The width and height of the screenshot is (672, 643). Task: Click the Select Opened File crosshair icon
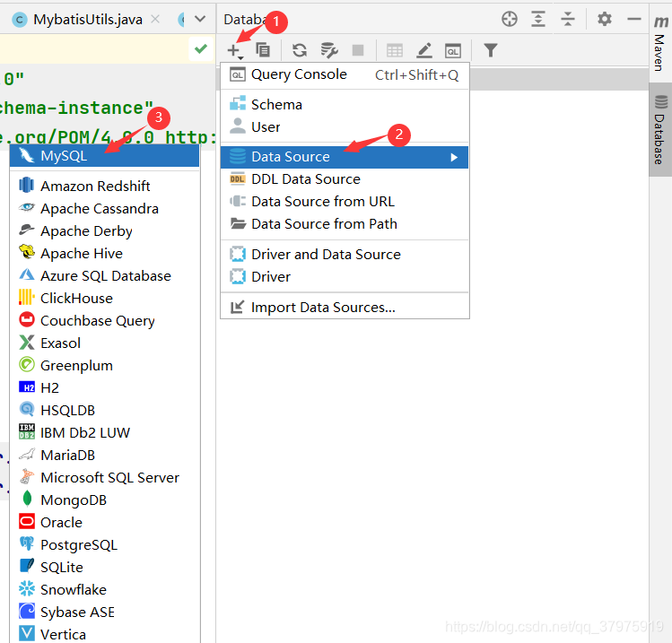click(509, 19)
